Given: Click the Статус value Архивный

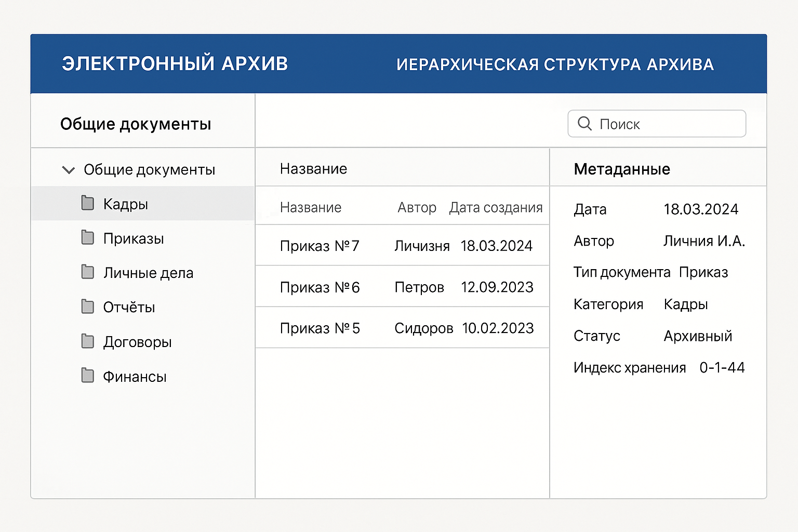Looking at the screenshot, I should [x=698, y=336].
